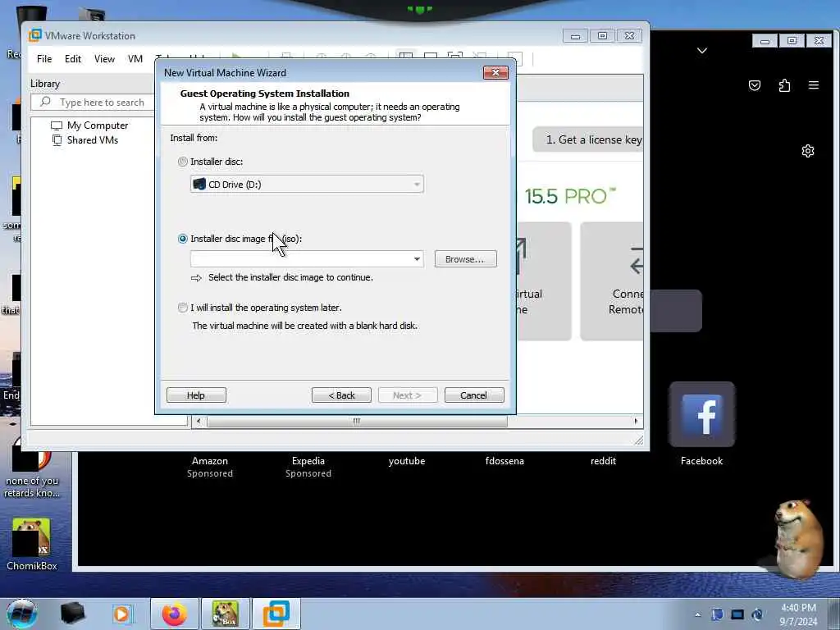Click the Firefox tab list chevron
The width and height of the screenshot is (840, 630).
[x=702, y=50]
